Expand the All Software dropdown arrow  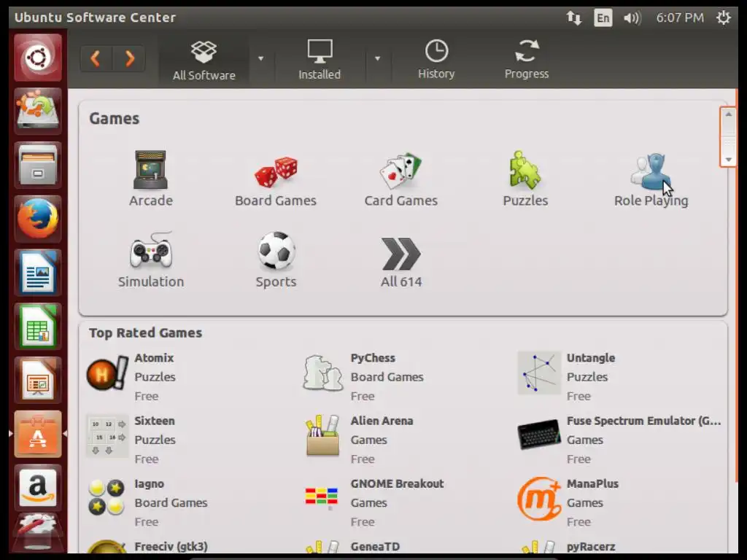(260, 58)
